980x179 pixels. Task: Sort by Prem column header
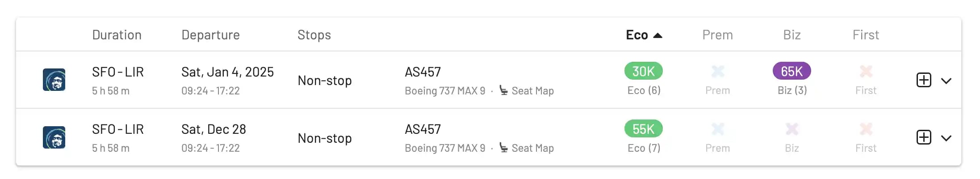coord(717,35)
